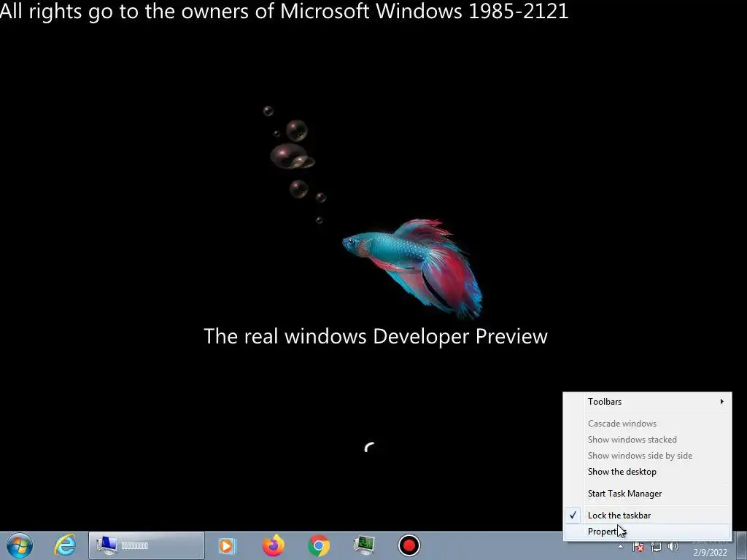Expand the Toolbars submenu
This screenshot has width=747, height=560.
[648, 402]
